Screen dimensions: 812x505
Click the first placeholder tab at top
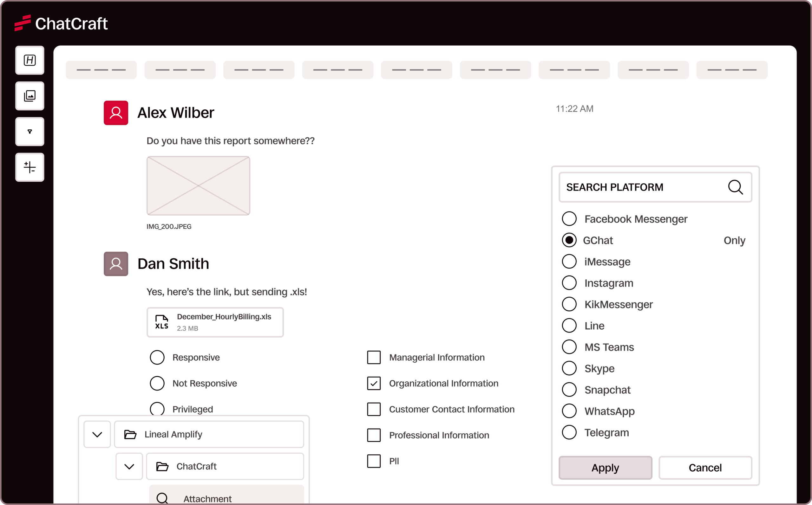(x=101, y=70)
